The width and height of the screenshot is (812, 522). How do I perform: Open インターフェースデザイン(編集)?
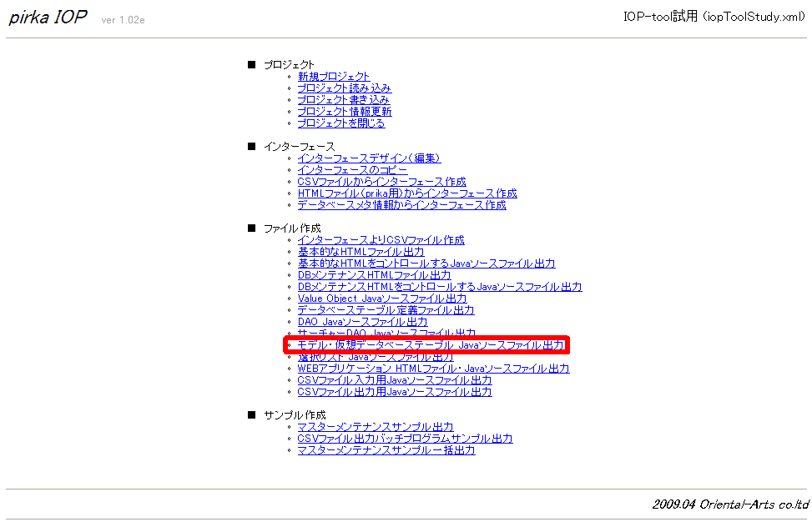click(369, 158)
